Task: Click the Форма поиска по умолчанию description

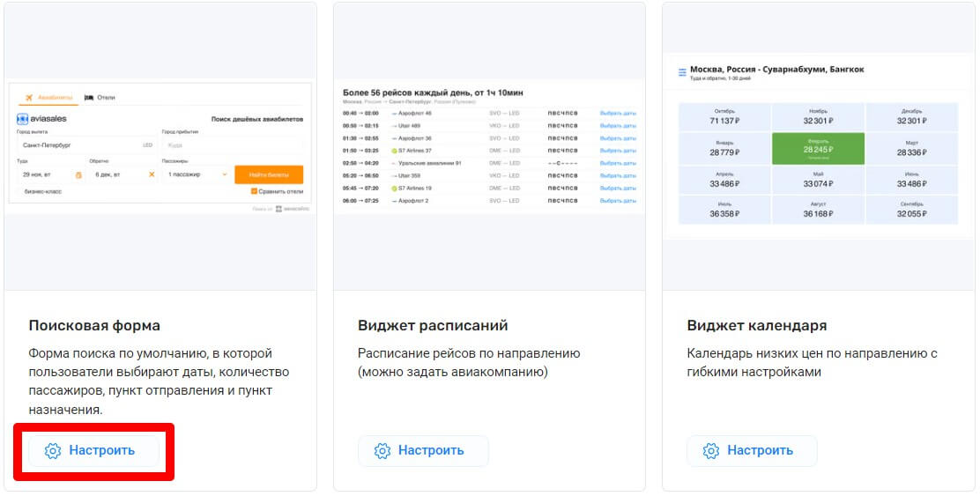Action: pos(159,381)
